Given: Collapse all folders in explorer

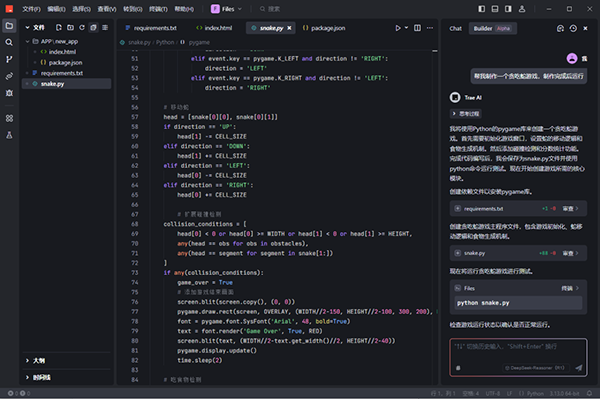Looking at the screenshot, I should pos(93,28).
